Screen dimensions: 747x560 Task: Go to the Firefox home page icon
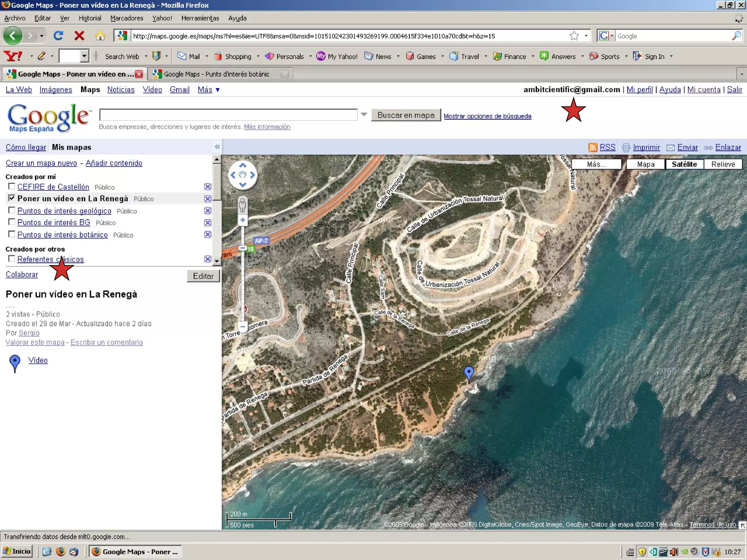(100, 36)
